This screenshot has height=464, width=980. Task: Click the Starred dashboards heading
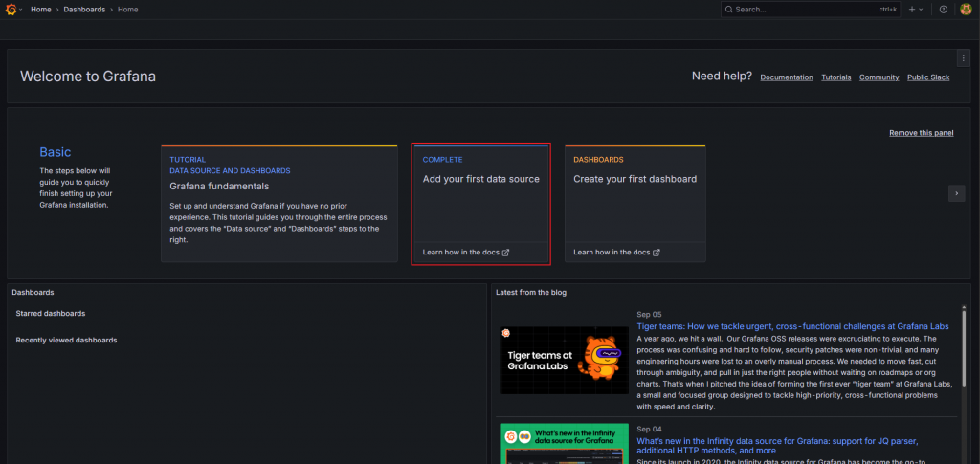pos(51,314)
